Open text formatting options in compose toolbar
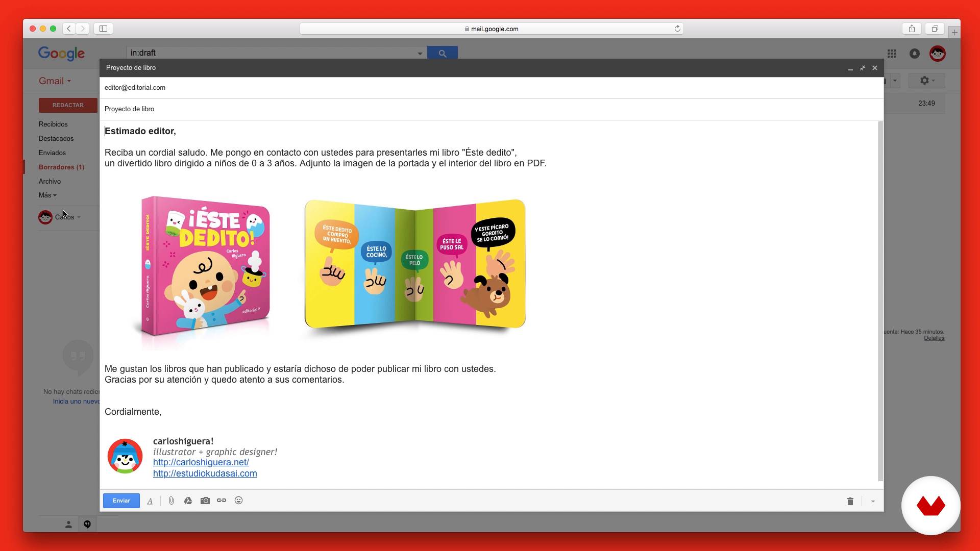Image resolution: width=980 pixels, height=551 pixels. pyautogui.click(x=150, y=501)
